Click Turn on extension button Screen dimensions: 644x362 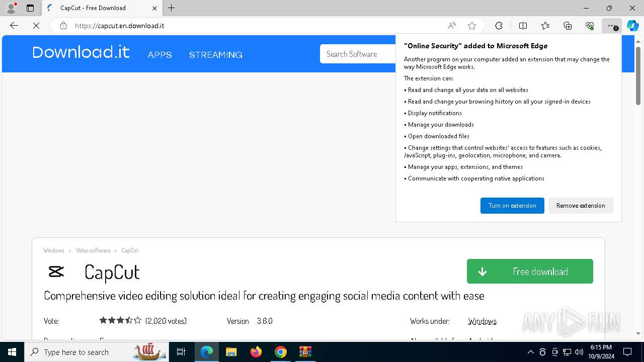click(512, 206)
